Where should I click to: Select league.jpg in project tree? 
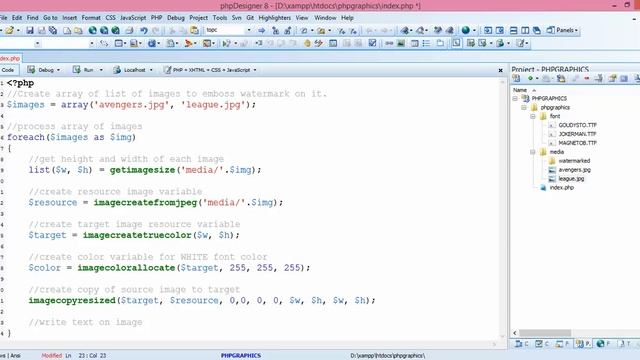pyautogui.click(x=571, y=179)
